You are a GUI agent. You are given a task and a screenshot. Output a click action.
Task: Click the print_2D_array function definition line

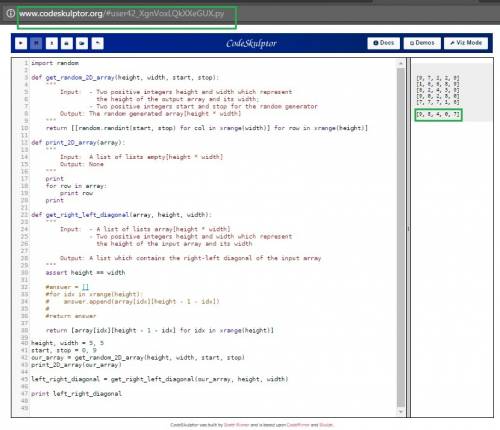78,143
